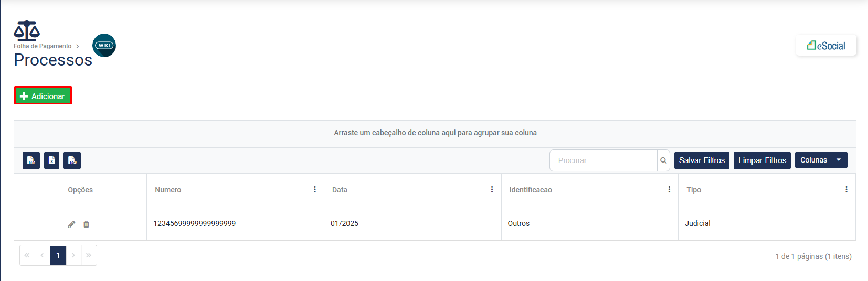868x281 pixels.
Task: Click the Adicionar button
Action: pyautogui.click(x=43, y=96)
